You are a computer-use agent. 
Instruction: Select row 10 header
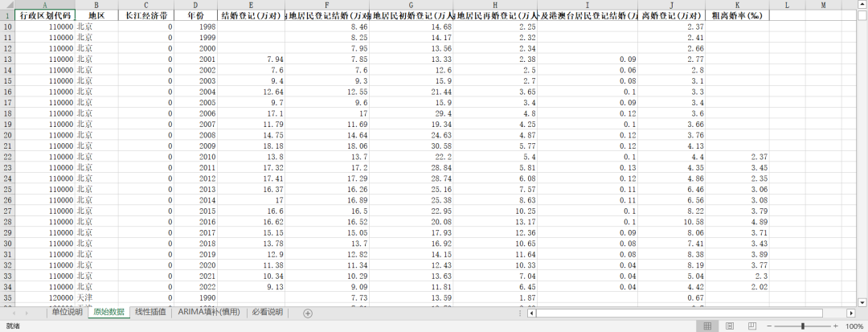7,27
